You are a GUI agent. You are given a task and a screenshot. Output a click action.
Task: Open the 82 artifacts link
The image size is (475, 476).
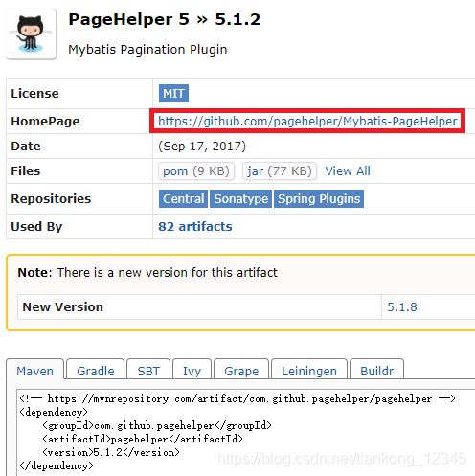(x=195, y=227)
